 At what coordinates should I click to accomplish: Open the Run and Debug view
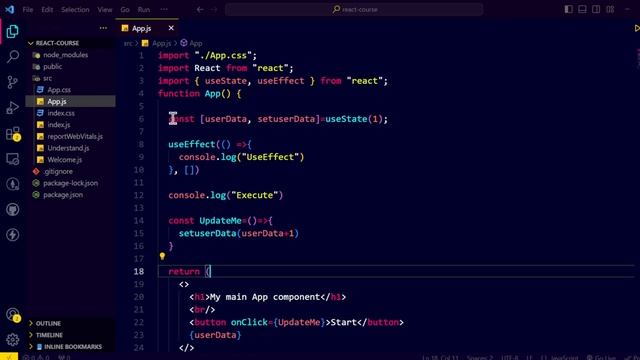point(12,108)
